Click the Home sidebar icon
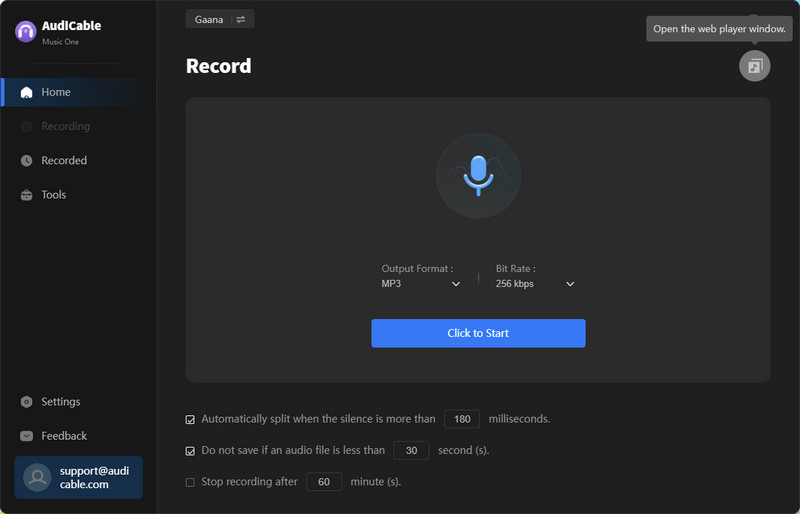Screen dimensions: 800x514 (27, 92)
